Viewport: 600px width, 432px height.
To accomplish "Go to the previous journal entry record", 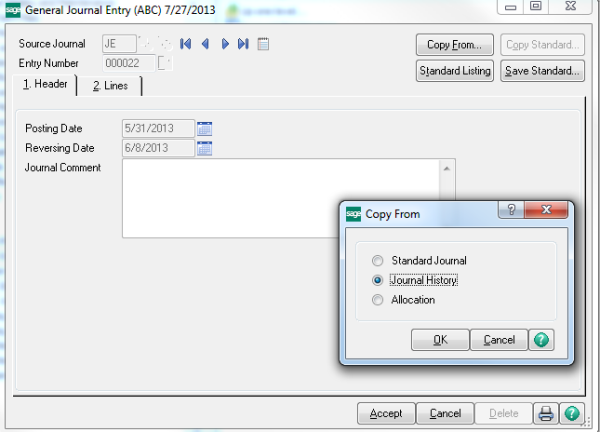I will pyautogui.click(x=205, y=44).
